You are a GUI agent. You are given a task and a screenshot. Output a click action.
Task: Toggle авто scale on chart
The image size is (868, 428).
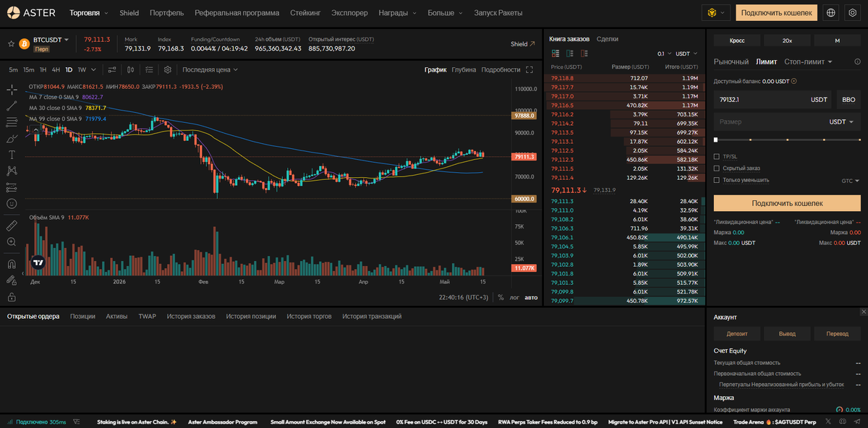pyautogui.click(x=531, y=297)
